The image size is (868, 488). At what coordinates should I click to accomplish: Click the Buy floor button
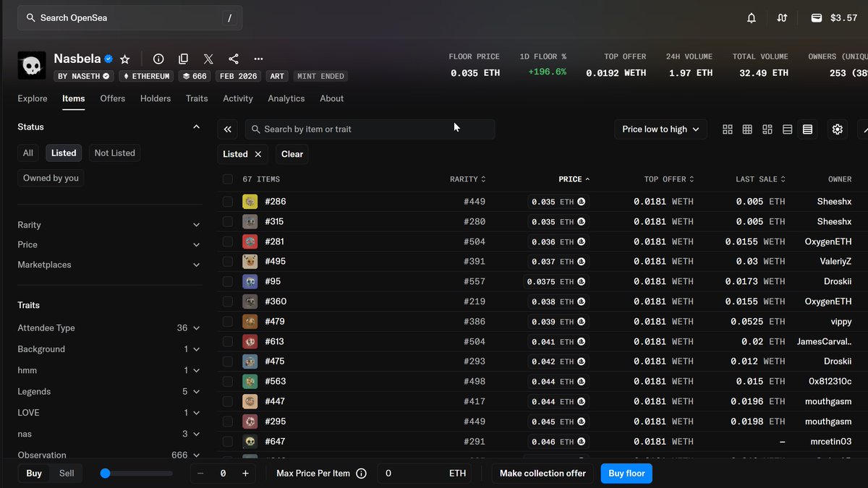(x=626, y=474)
